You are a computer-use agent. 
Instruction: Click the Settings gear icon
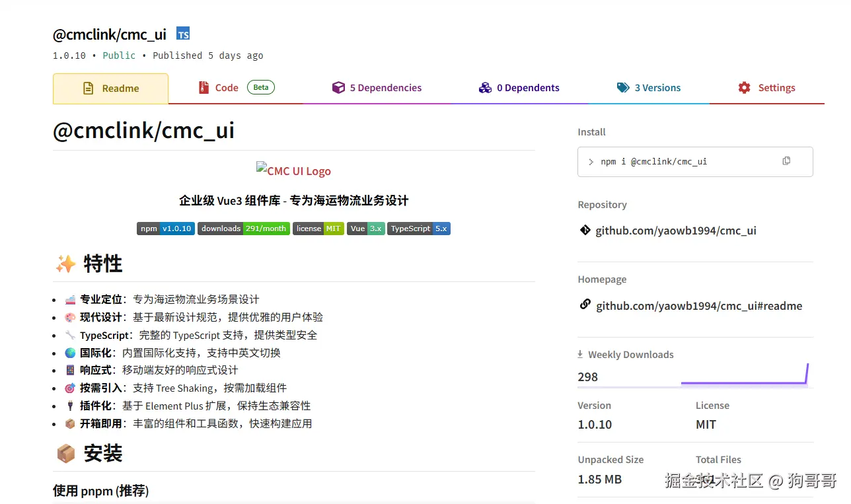[743, 87]
